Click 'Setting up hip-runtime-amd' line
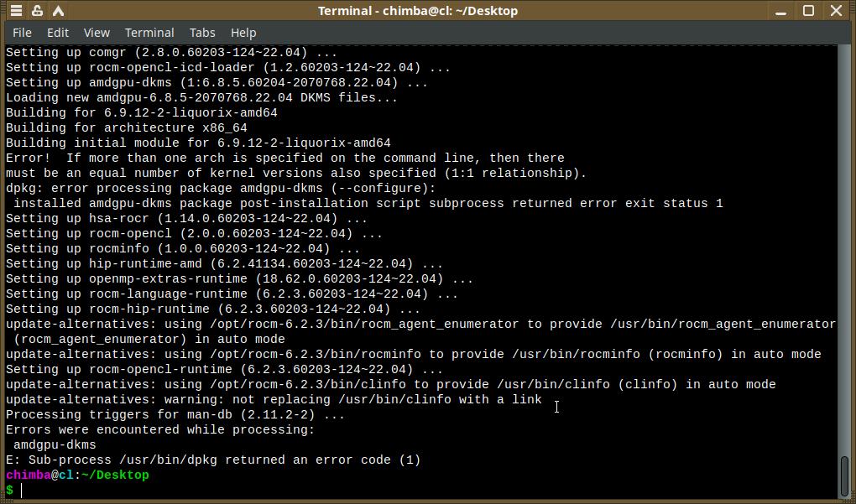Screen dimensions: 856x504 click(x=224, y=264)
